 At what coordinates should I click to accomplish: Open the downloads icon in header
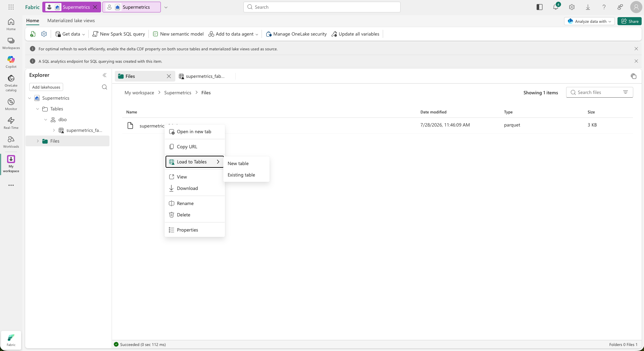coord(588,7)
